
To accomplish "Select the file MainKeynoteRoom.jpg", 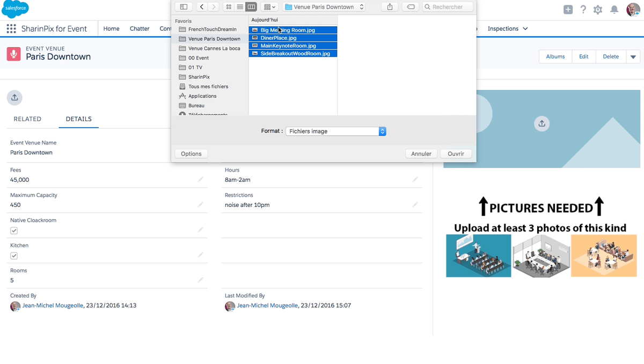I will click(x=293, y=46).
